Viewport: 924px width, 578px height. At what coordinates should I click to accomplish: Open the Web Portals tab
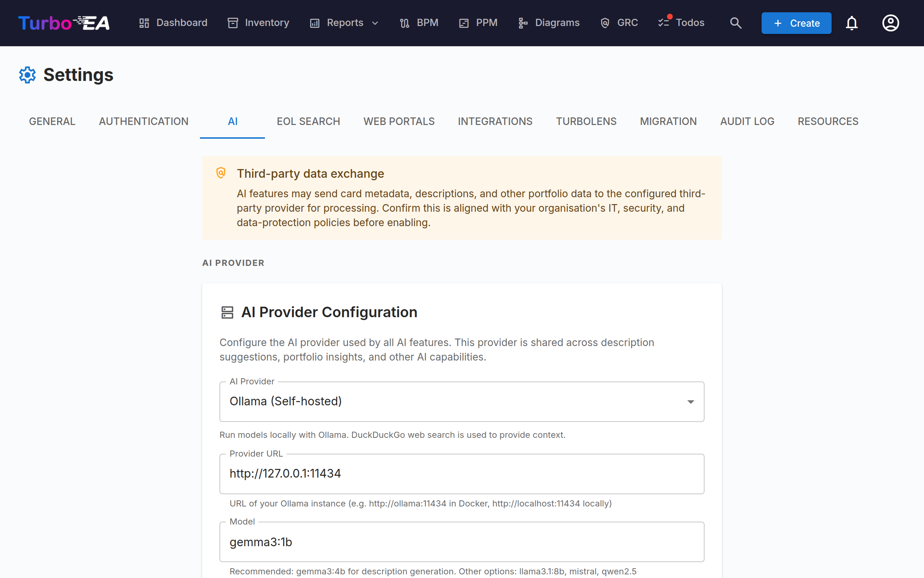tap(399, 121)
